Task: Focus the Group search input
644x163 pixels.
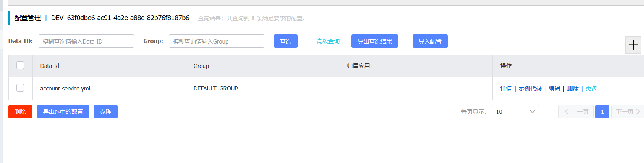Action: [217, 41]
